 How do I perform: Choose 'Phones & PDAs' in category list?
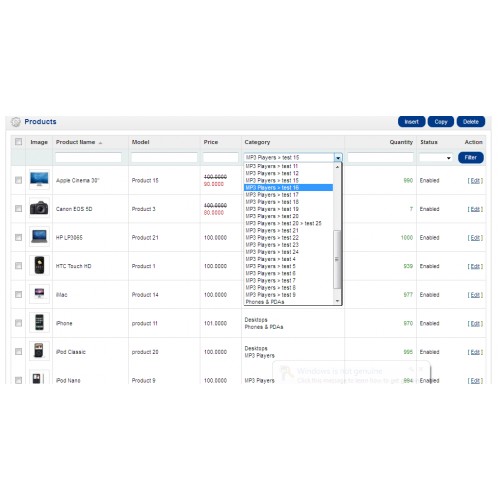click(x=288, y=302)
